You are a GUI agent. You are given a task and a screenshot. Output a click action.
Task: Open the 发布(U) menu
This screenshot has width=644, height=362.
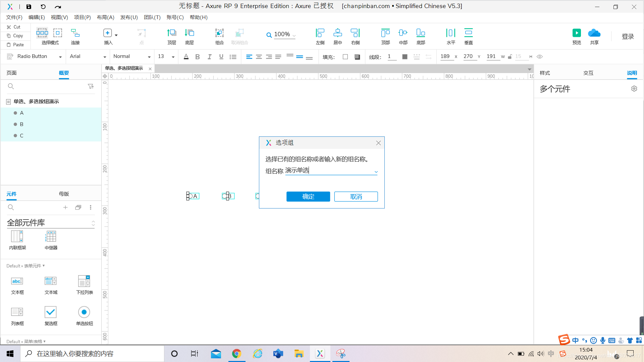tap(129, 17)
